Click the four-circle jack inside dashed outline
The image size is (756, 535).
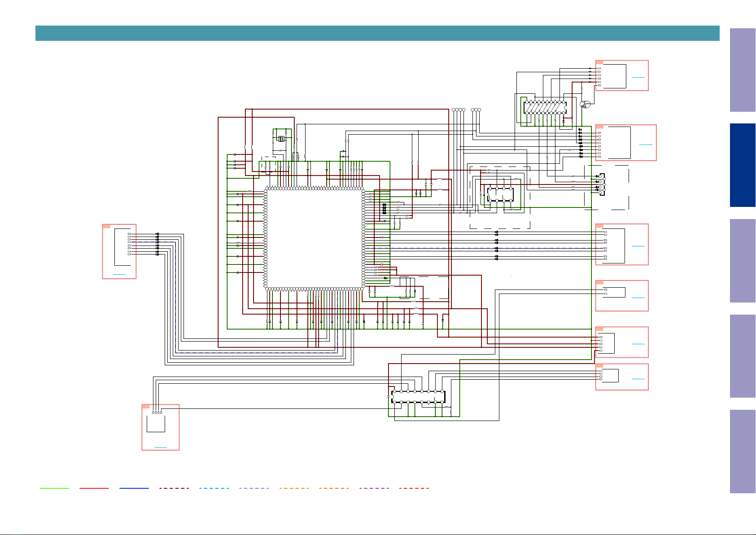pyautogui.click(x=602, y=184)
